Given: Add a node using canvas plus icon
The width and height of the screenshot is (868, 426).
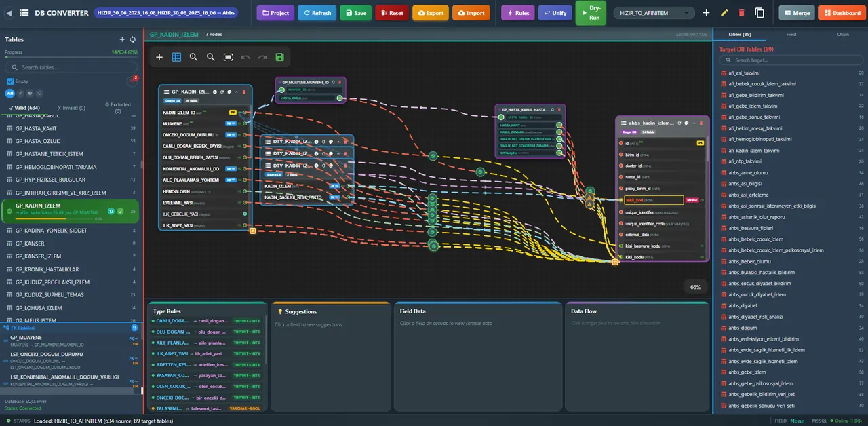Looking at the screenshot, I should pyautogui.click(x=159, y=58).
